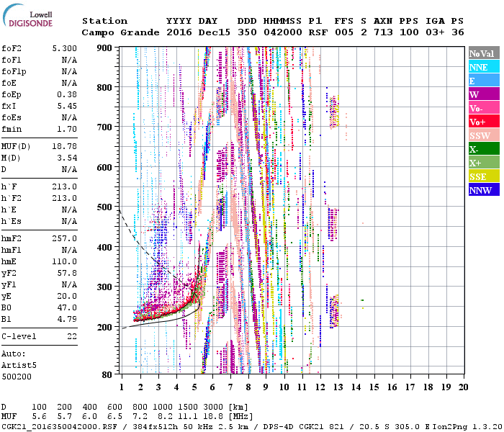Select the X+ light green legend swatch

[x=484, y=163]
